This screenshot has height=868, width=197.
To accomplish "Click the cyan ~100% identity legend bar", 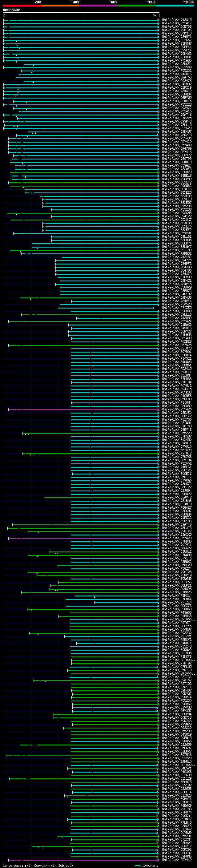I will [x=175, y=6].
